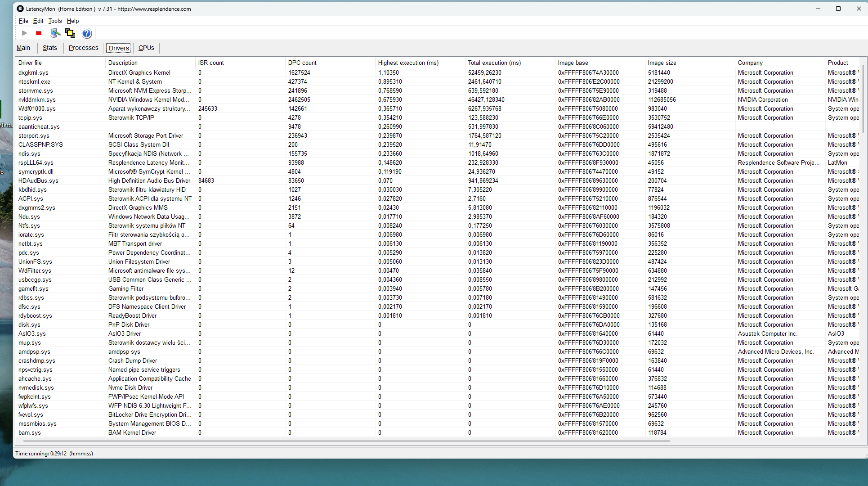Click the stacked windows toolbar icon
Screen dimensions: 868x486
tap(70, 33)
